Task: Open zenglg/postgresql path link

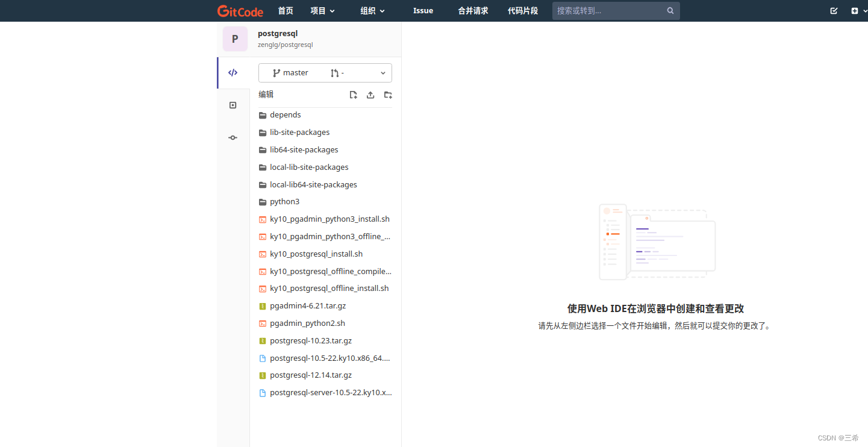Action: [286, 45]
